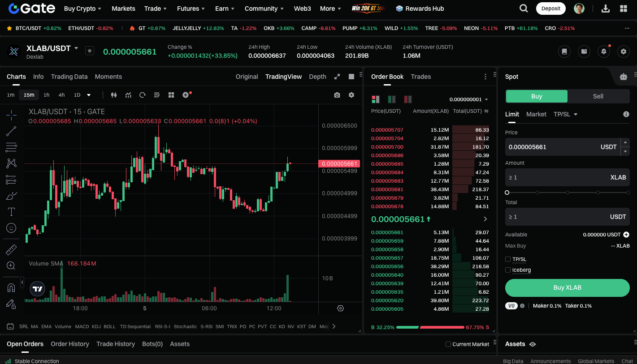Click the Deposit button
This screenshot has width=637, height=364.
[x=551, y=9]
